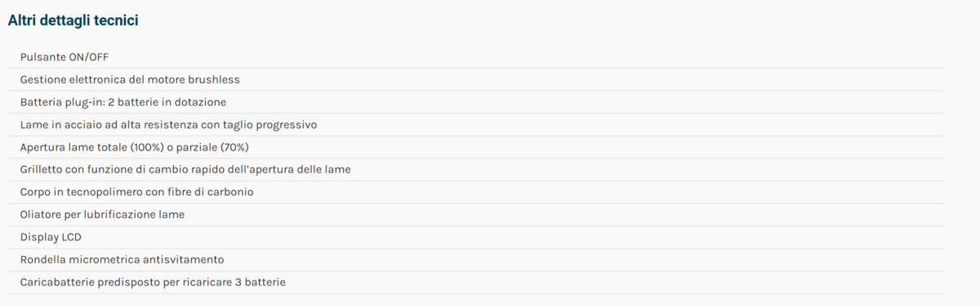
Task: Click the 'Altri dettagli tecnici' heading
Action: pos(73,21)
